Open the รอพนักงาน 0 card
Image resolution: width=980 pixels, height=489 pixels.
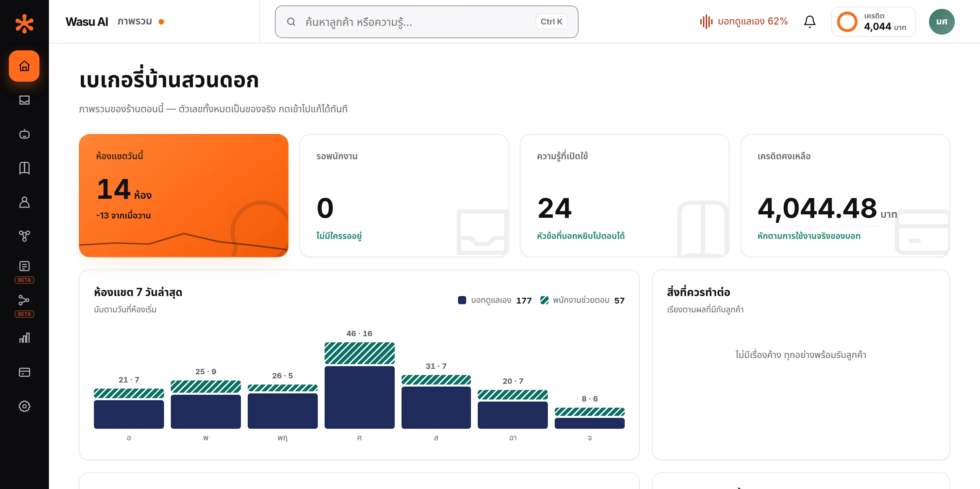coord(404,195)
